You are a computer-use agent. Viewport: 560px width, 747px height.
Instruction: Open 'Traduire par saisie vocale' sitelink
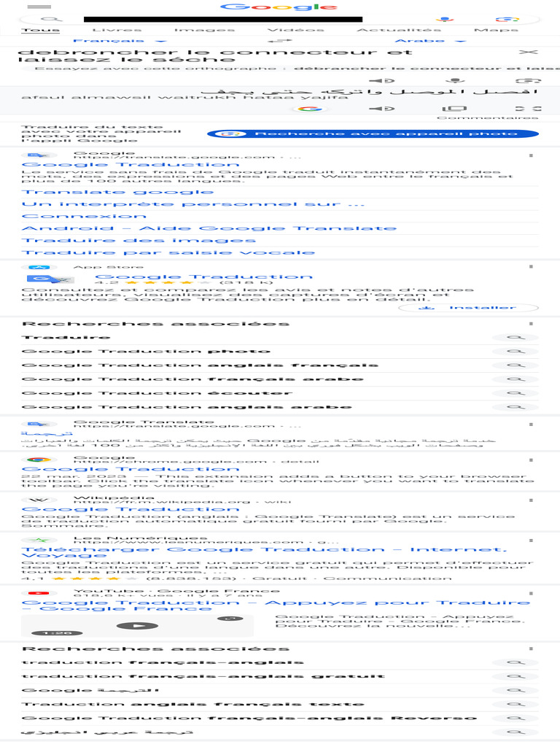[168, 252]
